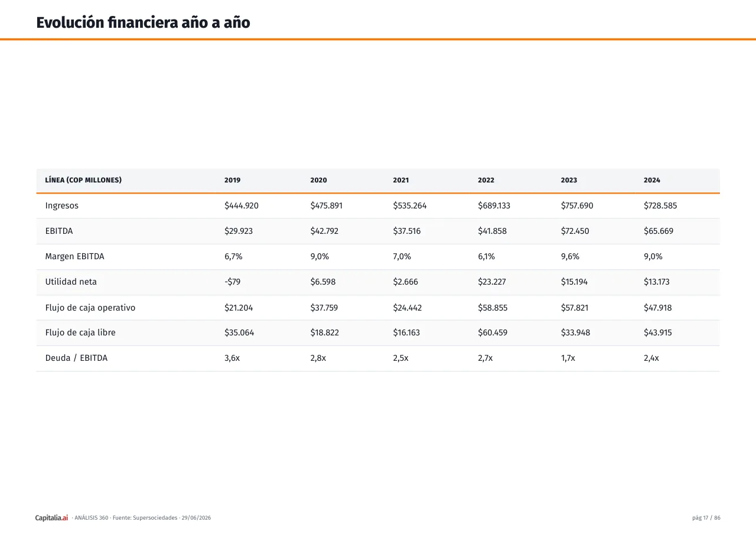Select the Flujo de caja libre label
Viewport: 756px width, 535px height.
point(80,332)
